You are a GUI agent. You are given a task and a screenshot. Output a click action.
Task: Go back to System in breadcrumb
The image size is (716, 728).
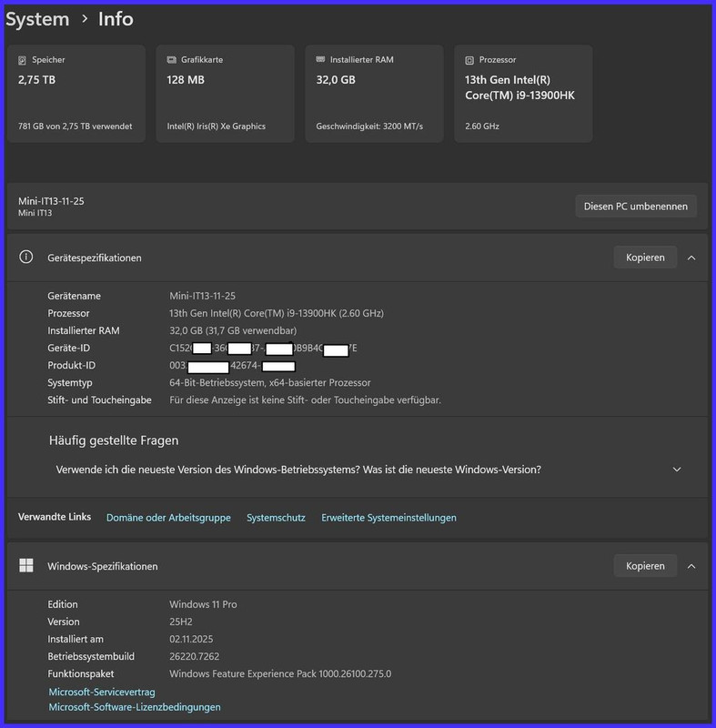[x=37, y=19]
